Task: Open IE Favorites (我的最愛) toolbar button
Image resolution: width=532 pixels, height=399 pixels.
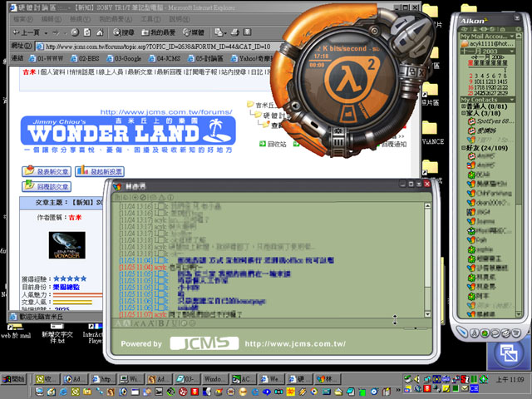Action: [158, 32]
